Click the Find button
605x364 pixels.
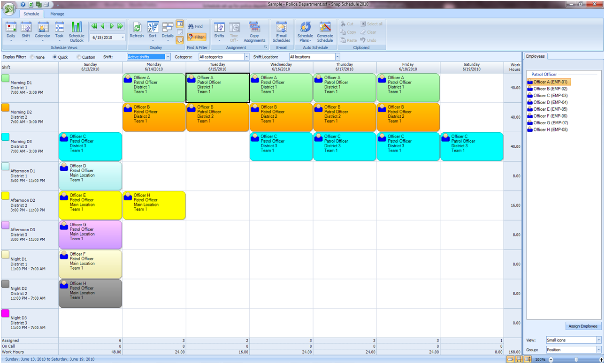[196, 26]
